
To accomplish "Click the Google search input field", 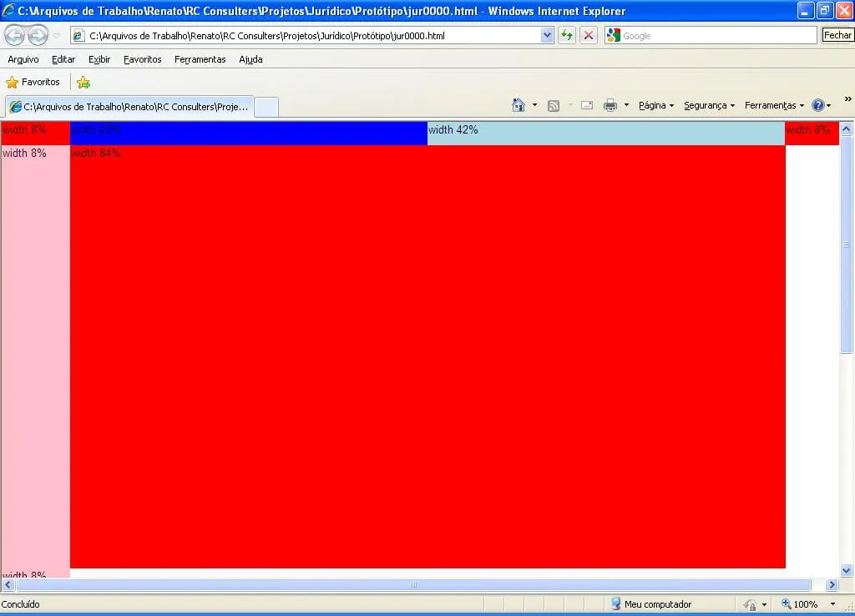I will pyautogui.click(x=718, y=36).
